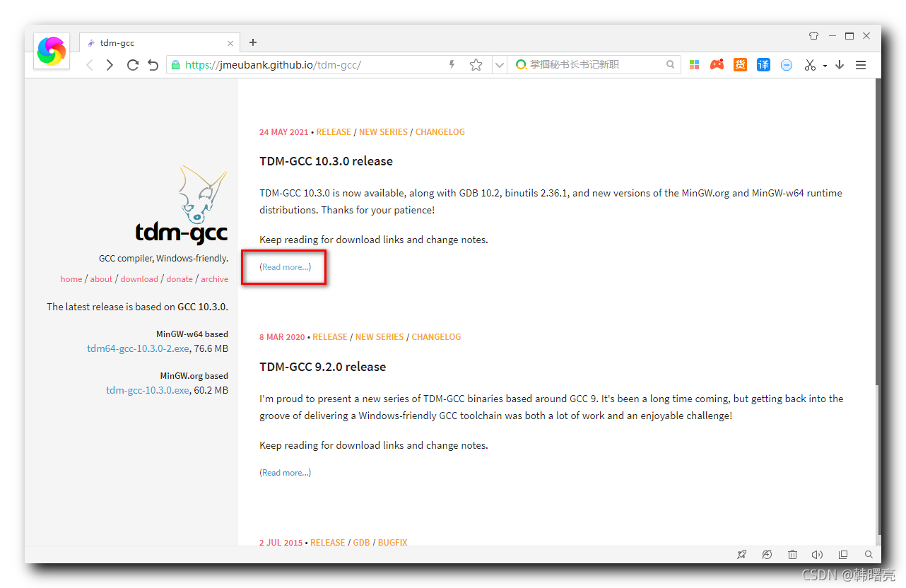Image resolution: width=906 pixels, height=588 pixels.
Task: Click the search input field
Action: tap(595, 64)
